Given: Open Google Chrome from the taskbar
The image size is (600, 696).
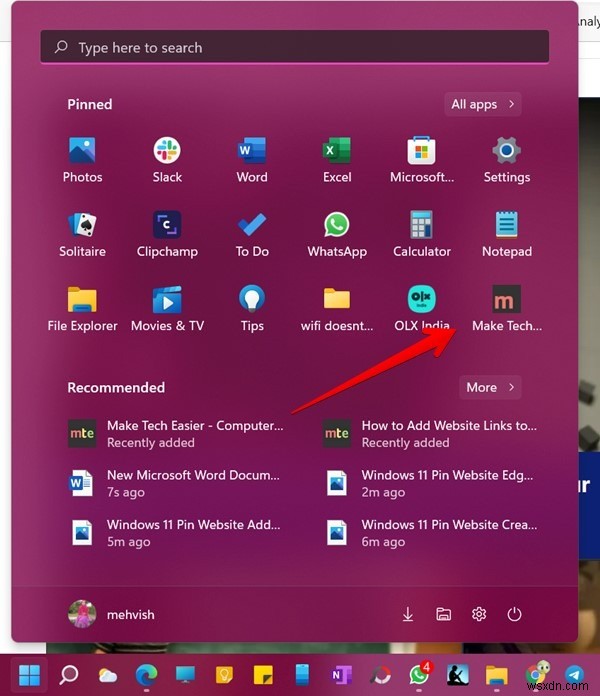Looking at the screenshot, I should [x=536, y=675].
